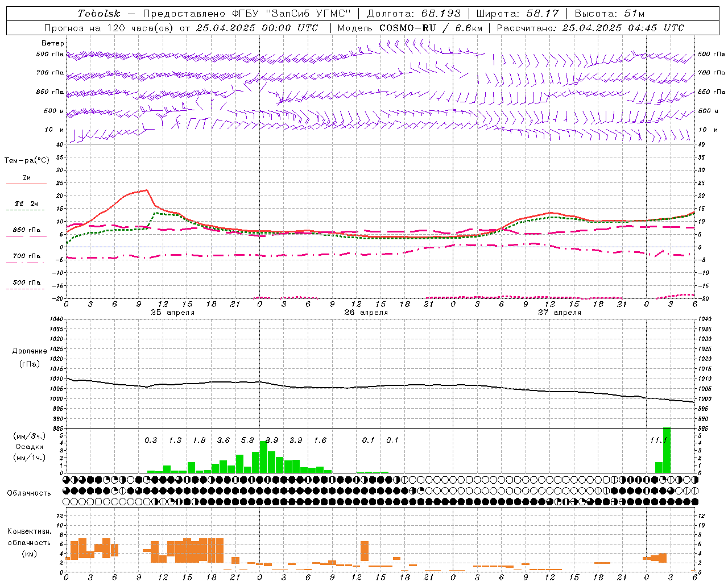Click the 1.6 precipitation total
This screenshot has width=728, height=582.
pyautogui.click(x=320, y=440)
